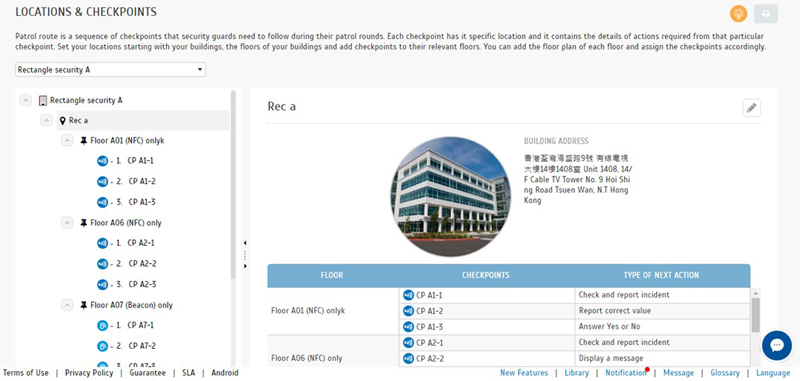This screenshot has height=381, width=800.
Task: Select Floor A06 (NFC) only tree item
Action: point(126,223)
